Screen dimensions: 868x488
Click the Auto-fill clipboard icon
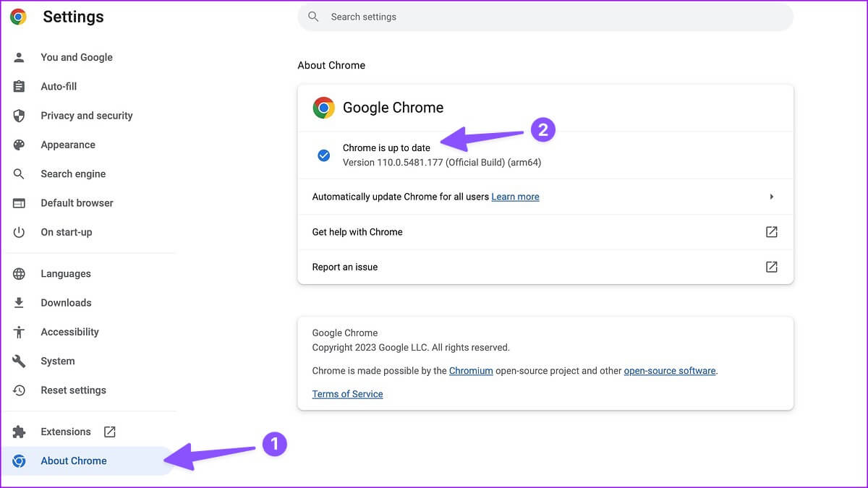pos(19,86)
